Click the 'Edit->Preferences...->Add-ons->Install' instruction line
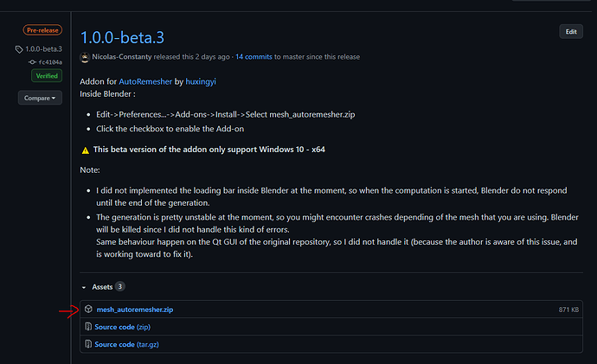Image resolution: width=597 pixels, height=364 pixels. click(x=226, y=114)
